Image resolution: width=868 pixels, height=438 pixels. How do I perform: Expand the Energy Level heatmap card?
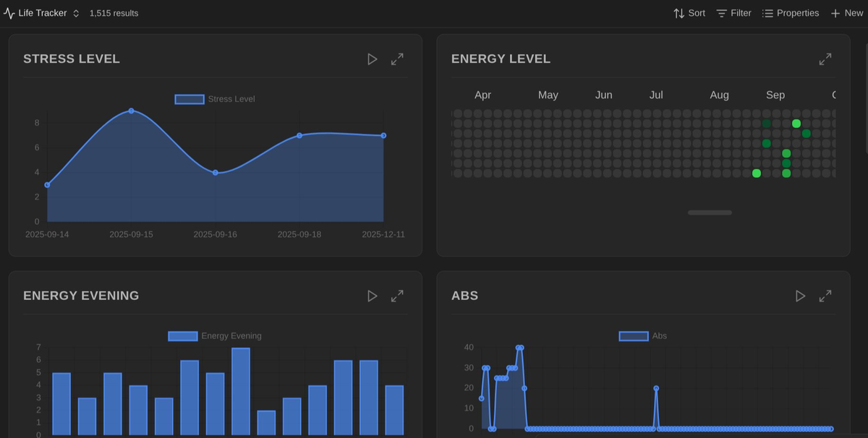[x=825, y=59]
